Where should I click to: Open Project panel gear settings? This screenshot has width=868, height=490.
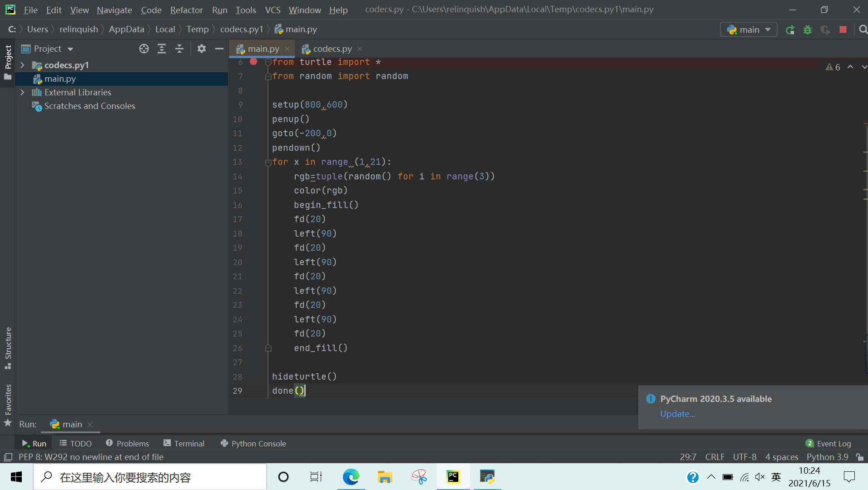tap(202, 49)
